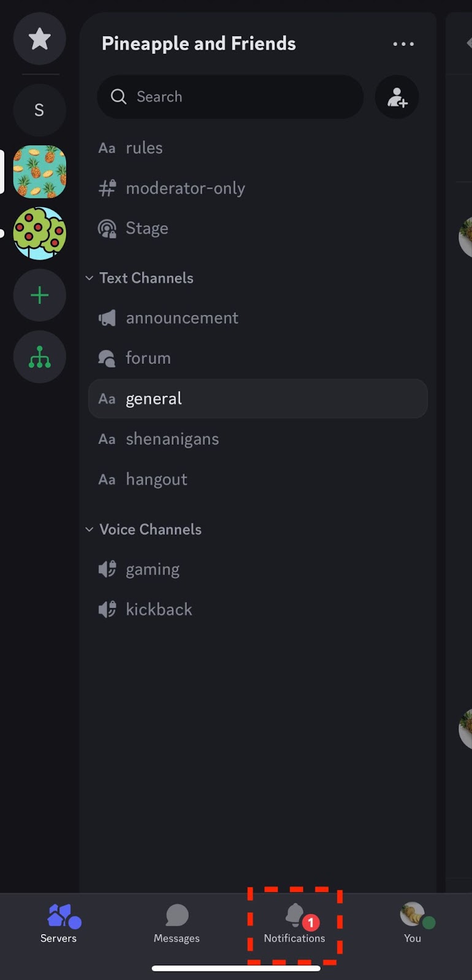The width and height of the screenshot is (472, 980).
Task: Open the pineapple pattern server icon
Action: 40,172
